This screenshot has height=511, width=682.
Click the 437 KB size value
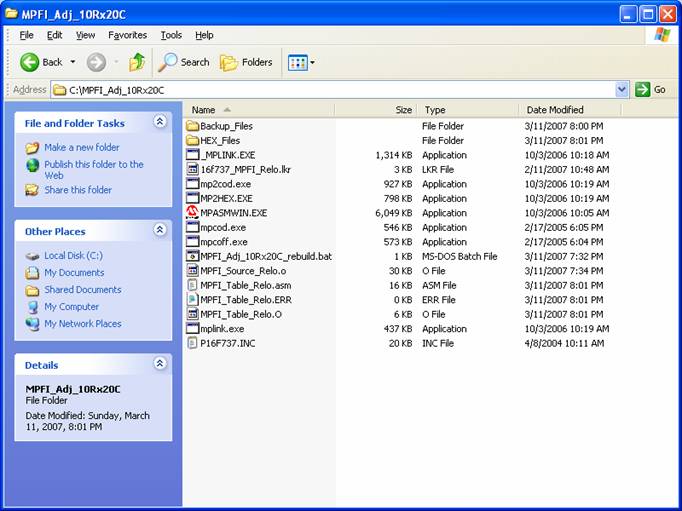point(398,329)
